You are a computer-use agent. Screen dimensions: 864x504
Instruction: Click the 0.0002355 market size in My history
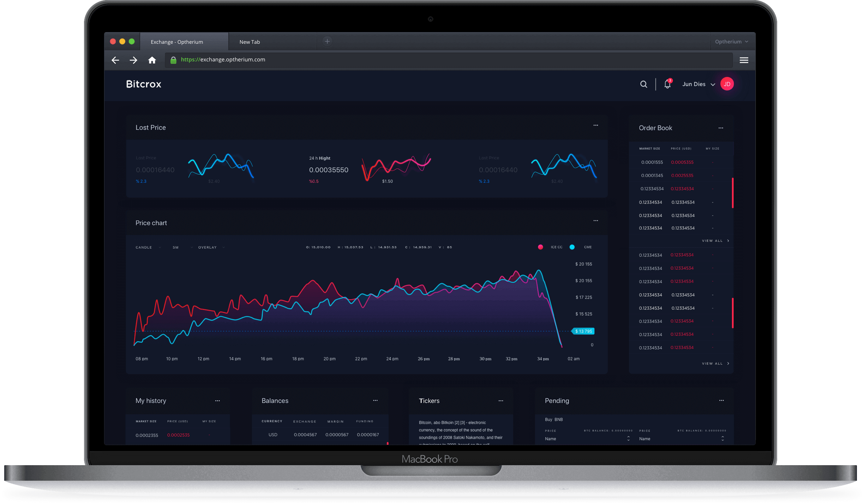click(x=147, y=436)
